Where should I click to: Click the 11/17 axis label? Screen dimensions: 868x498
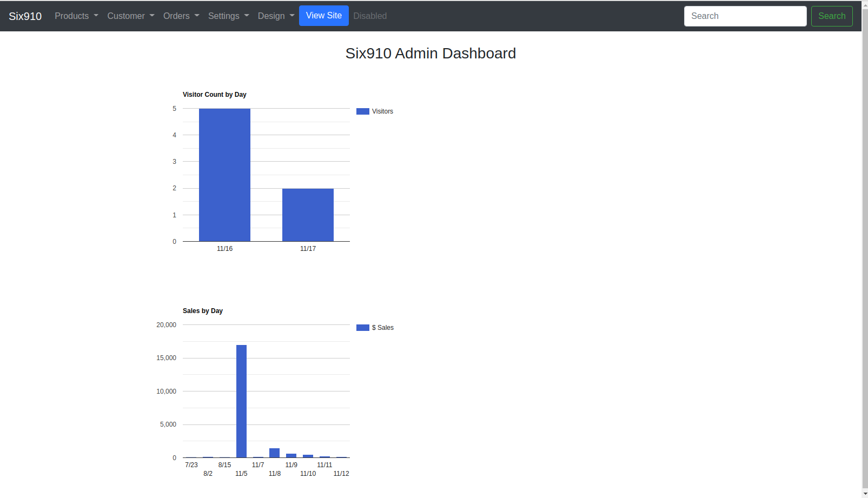pyautogui.click(x=308, y=249)
